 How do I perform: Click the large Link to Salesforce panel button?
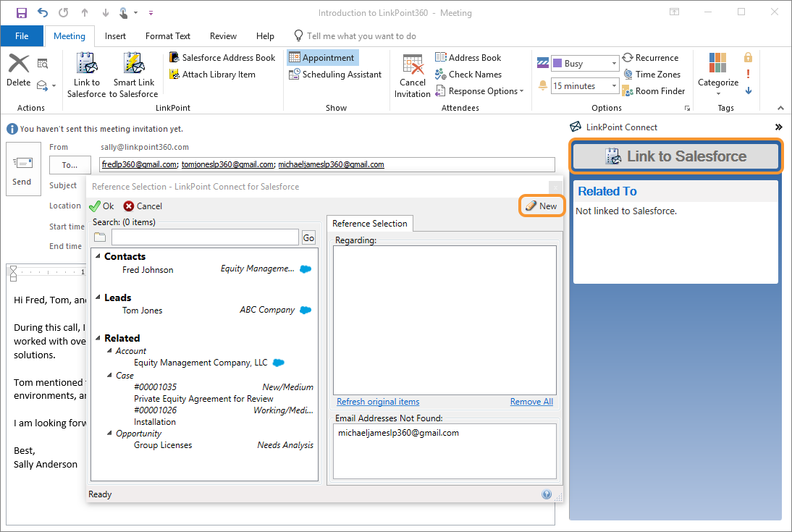(x=676, y=156)
